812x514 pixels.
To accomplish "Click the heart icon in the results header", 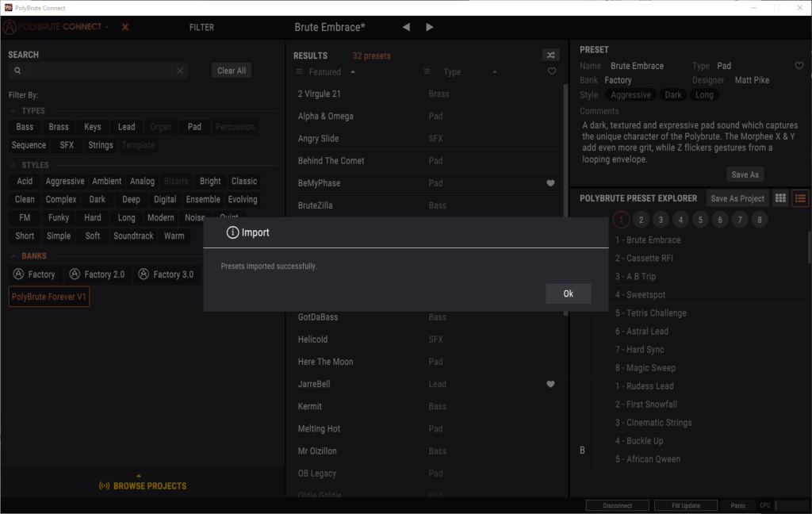I will [552, 71].
